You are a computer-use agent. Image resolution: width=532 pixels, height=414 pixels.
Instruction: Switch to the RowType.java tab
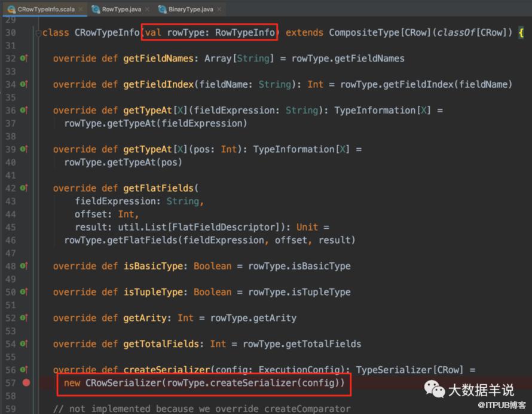pyautogui.click(x=121, y=10)
